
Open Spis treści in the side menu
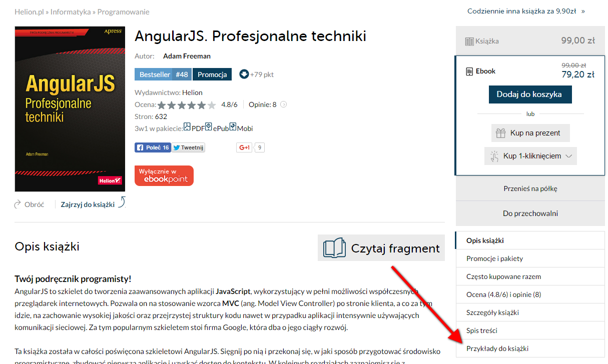click(x=481, y=330)
